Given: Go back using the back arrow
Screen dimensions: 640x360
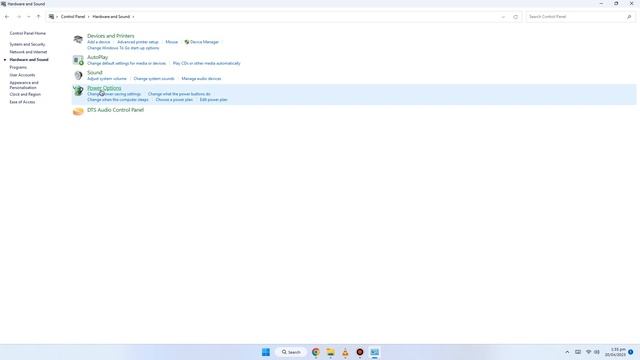Looking at the screenshot, I should point(7,17).
